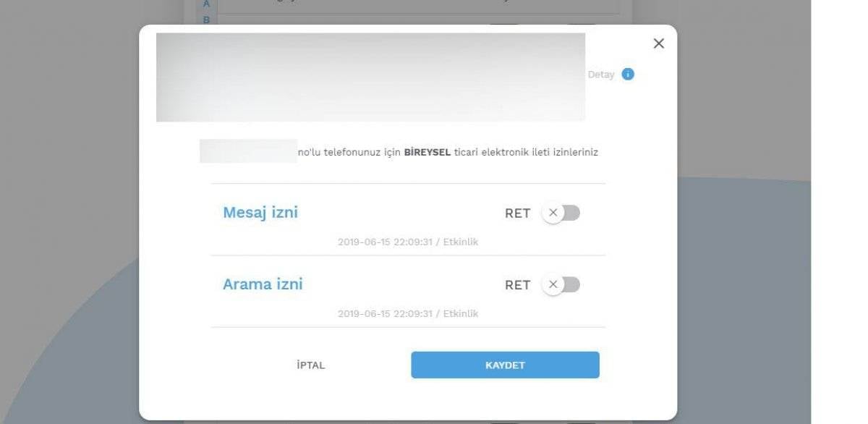This screenshot has width=868, height=424.
Task: Click the blue Detay info icon
Action: point(628,74)
